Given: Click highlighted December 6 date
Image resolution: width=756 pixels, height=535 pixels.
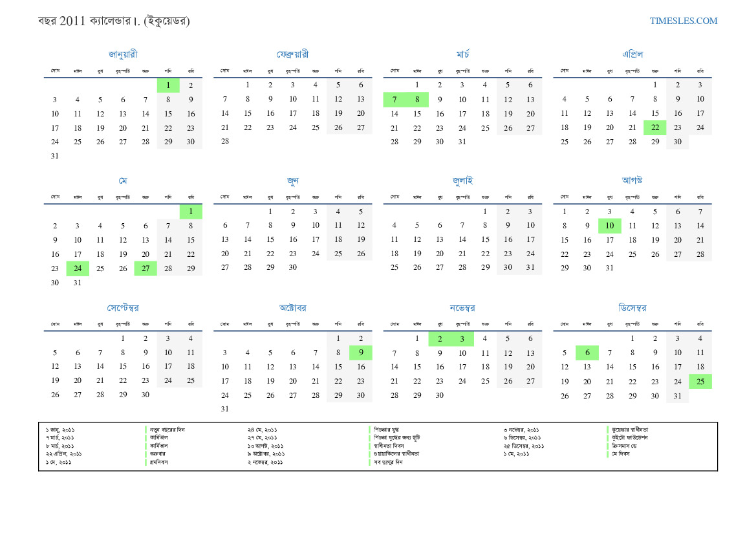Looking at the screenshot, I should click(587, 353).
